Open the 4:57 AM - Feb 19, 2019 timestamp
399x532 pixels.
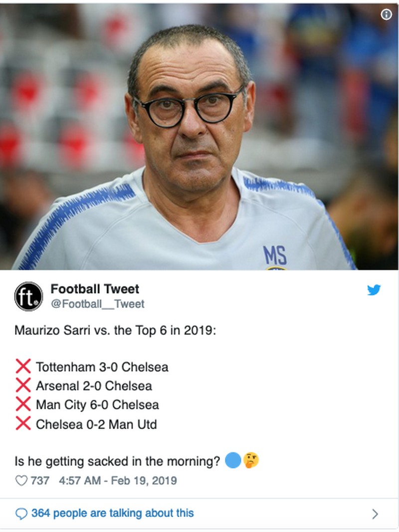117,481
